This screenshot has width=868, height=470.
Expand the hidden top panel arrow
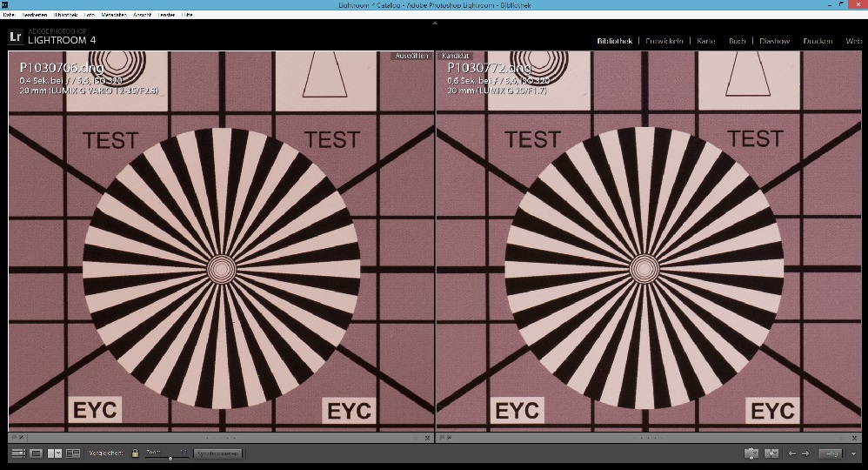tap(434, 23)
